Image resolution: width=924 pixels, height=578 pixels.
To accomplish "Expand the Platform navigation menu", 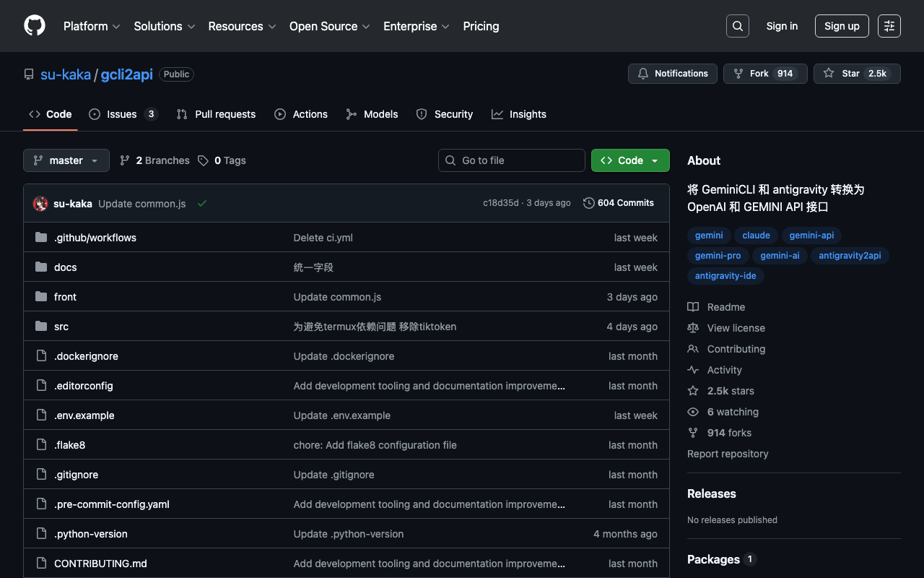I will [x=92, y=26].
